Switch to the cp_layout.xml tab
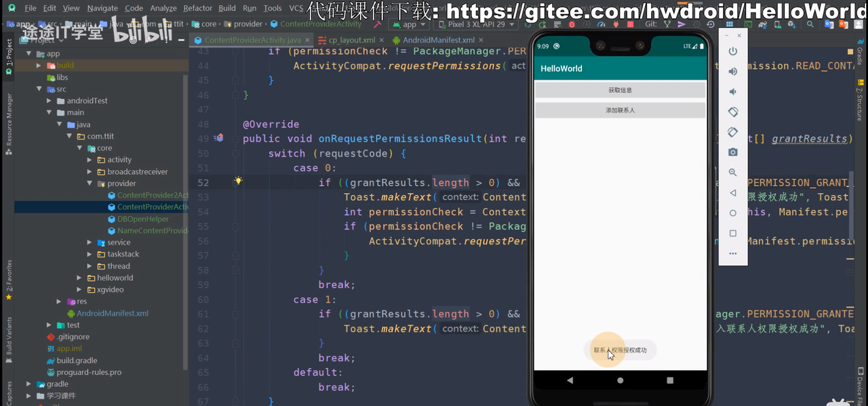Screen dimensions: 868x406 351,40
